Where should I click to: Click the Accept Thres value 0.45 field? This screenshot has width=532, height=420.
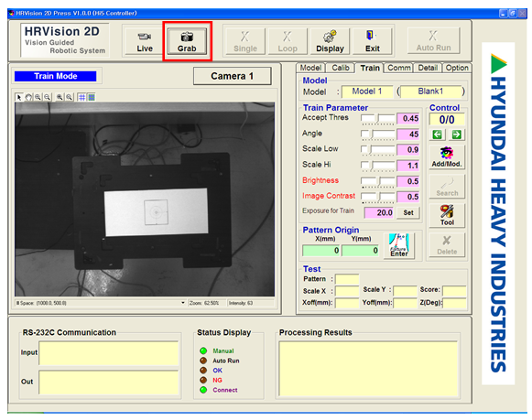[x=408, y=119]
